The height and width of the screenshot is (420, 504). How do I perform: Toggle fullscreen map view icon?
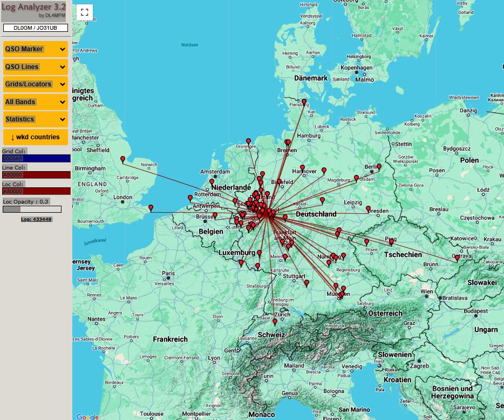(x=85, y=12)
